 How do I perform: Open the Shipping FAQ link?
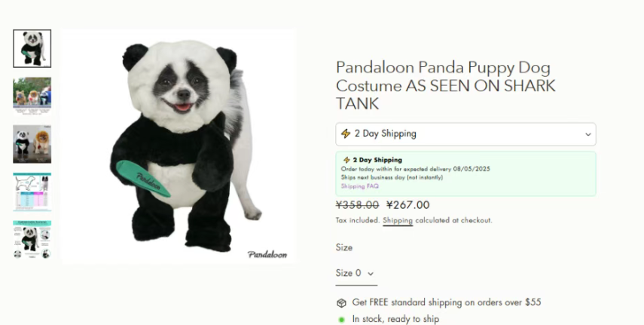pyautogui.click(x=360, y=186)
